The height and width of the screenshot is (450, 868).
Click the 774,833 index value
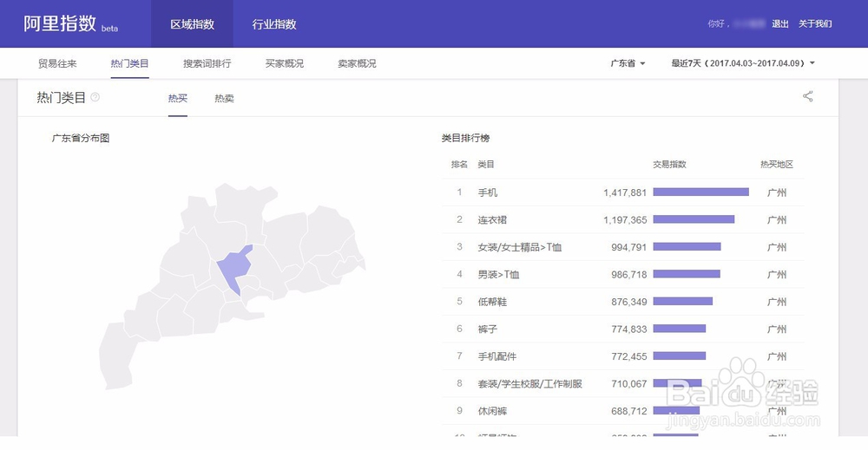628,329
